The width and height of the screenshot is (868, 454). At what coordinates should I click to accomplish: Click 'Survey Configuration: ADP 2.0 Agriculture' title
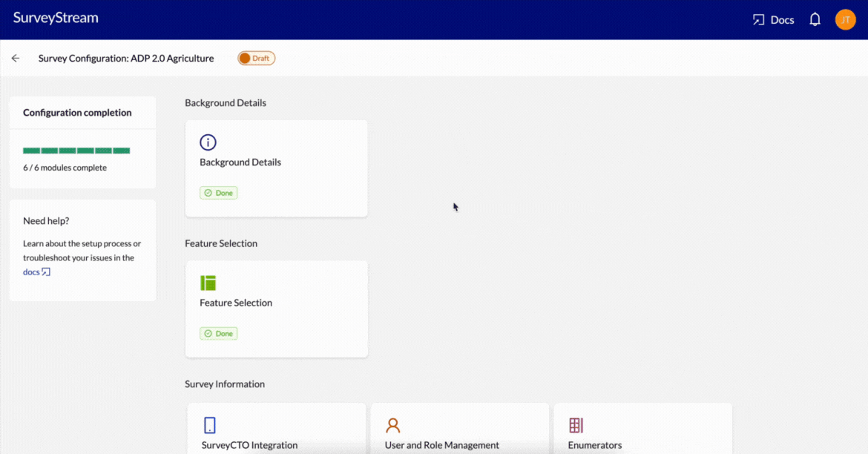pos(126,58)
